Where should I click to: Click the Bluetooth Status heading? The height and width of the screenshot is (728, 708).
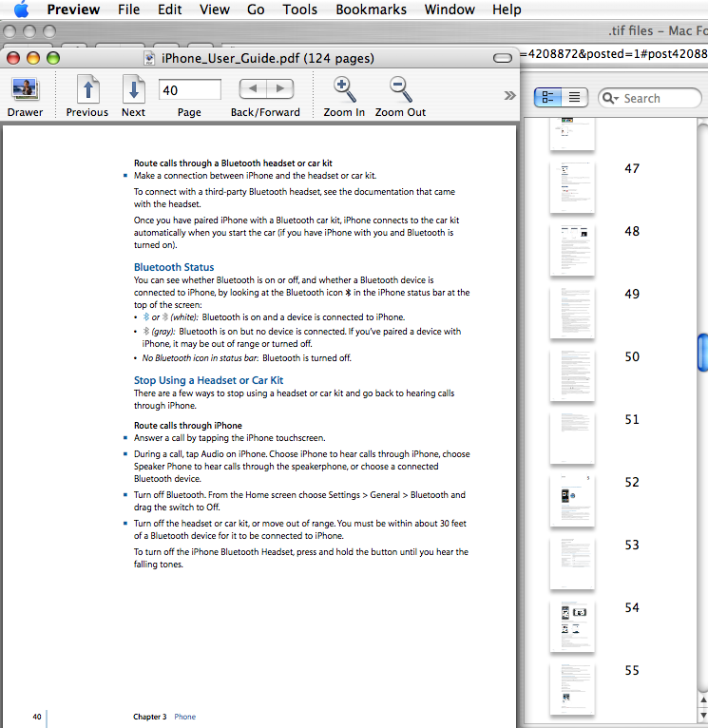174,267
